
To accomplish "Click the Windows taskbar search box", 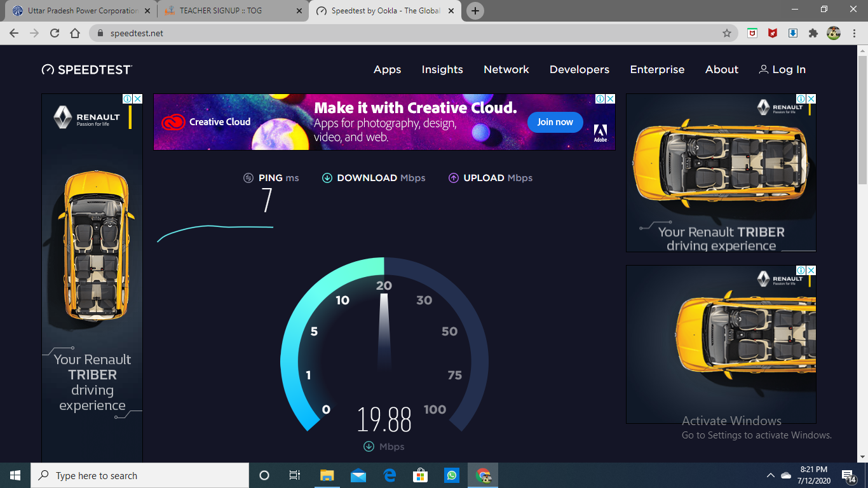I will click(x=140, y=475).
